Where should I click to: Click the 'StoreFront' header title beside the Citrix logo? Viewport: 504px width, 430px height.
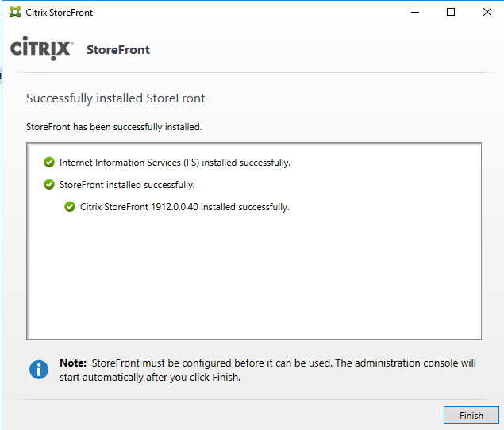(x=118, y=50)
